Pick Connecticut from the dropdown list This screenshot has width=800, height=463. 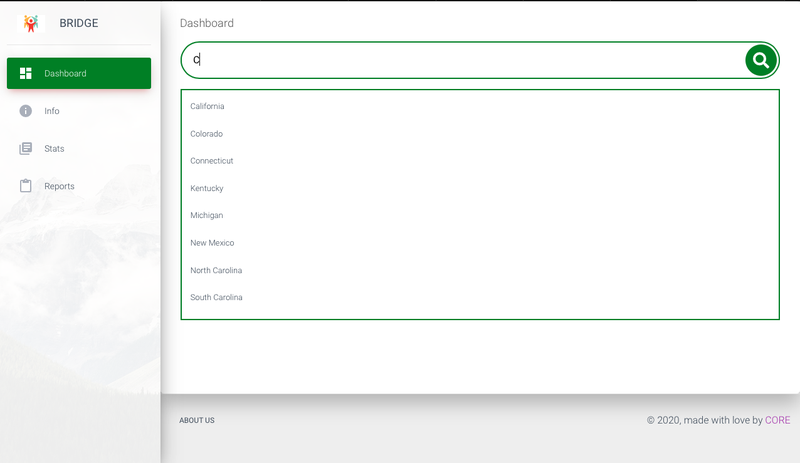212,161
